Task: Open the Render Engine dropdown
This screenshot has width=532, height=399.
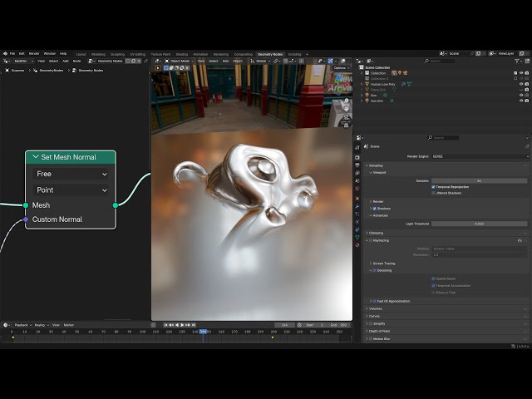Action: [480, 156]
